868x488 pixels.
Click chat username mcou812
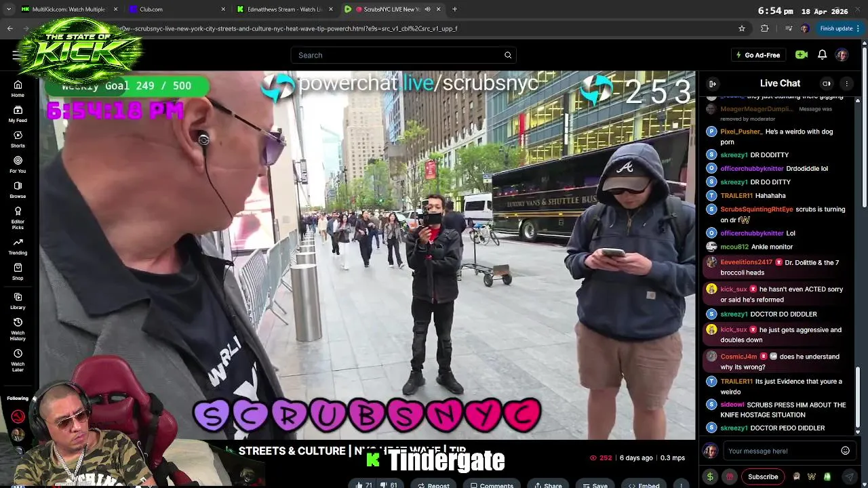[734, 247]
